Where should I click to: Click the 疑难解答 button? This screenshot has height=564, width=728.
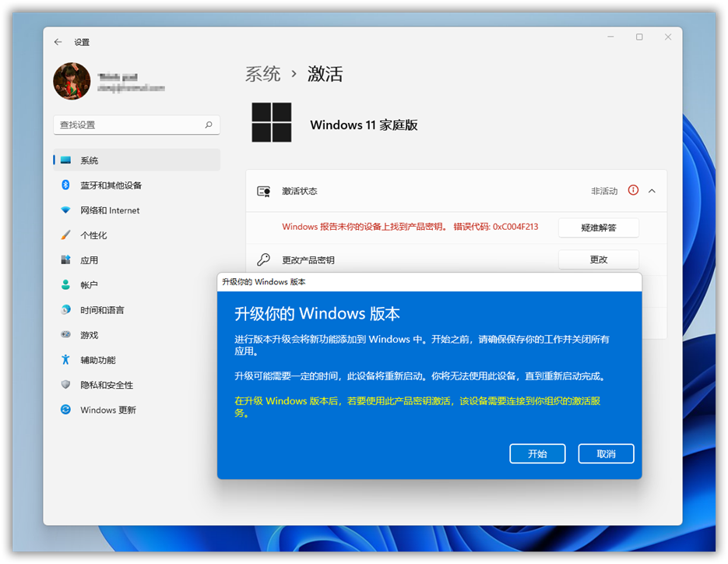point(599,227)
